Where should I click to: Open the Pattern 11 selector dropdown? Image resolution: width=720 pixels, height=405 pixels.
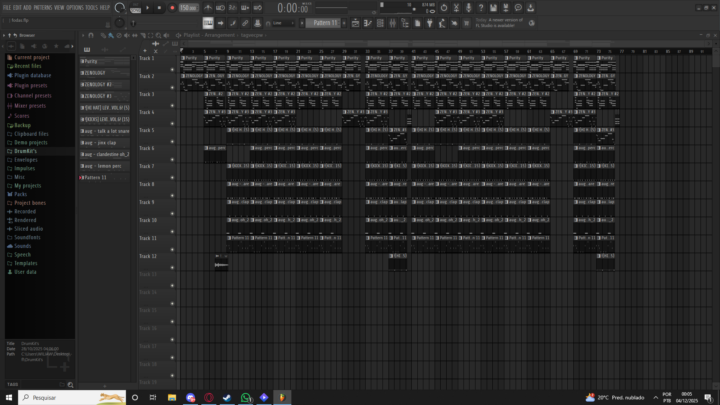tap(321, 22)
